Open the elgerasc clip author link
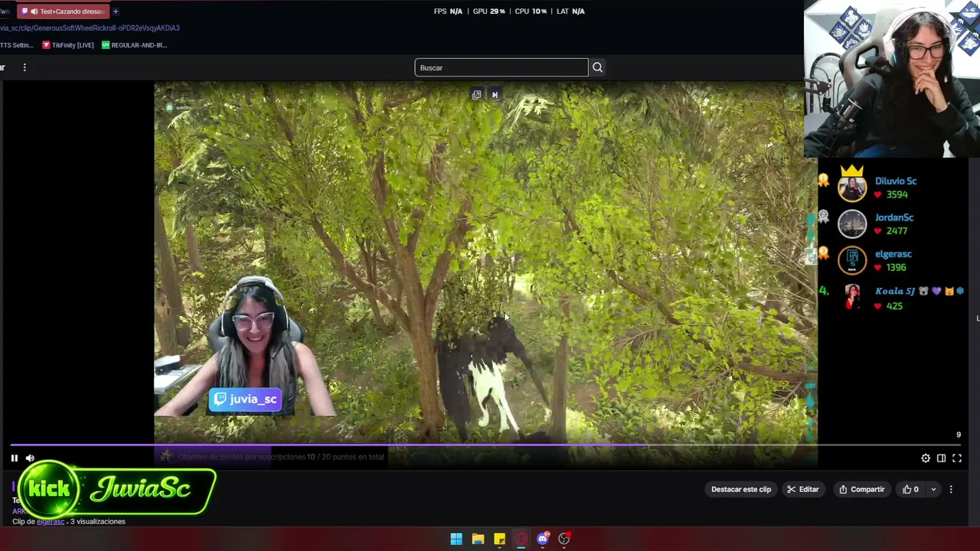Screen dimensions: 980x551 pos(51,522)
